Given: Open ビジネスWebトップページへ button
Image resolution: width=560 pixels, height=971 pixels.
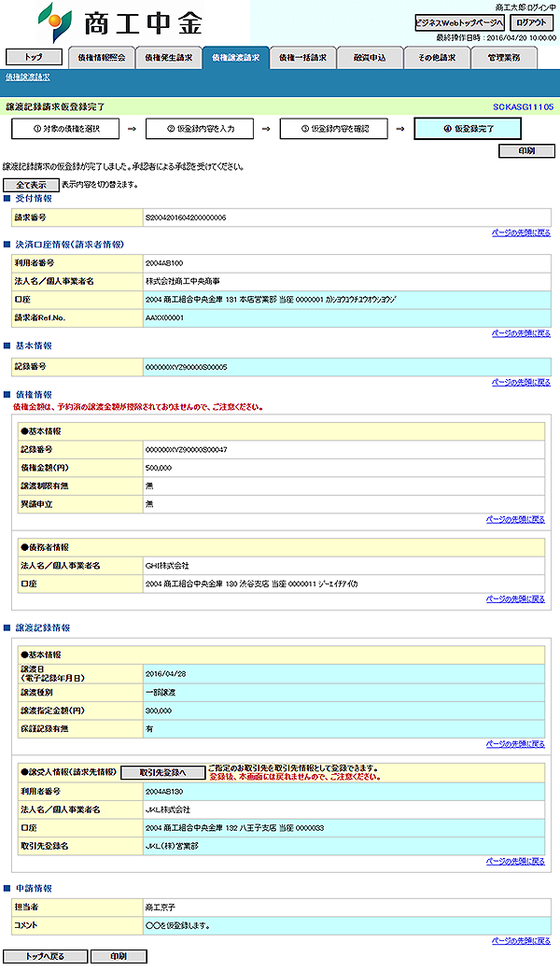Looking at the screenshot, I should pos(460,23).
